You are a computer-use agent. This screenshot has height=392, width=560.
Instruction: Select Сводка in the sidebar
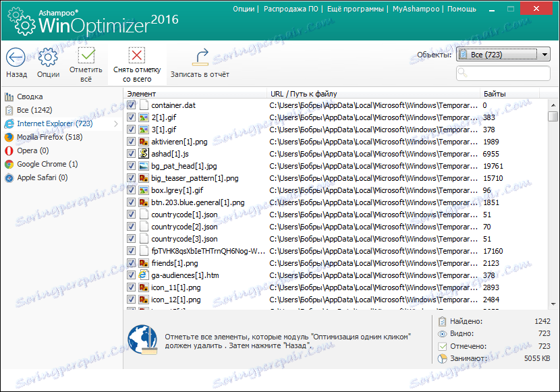pos(30,96)
